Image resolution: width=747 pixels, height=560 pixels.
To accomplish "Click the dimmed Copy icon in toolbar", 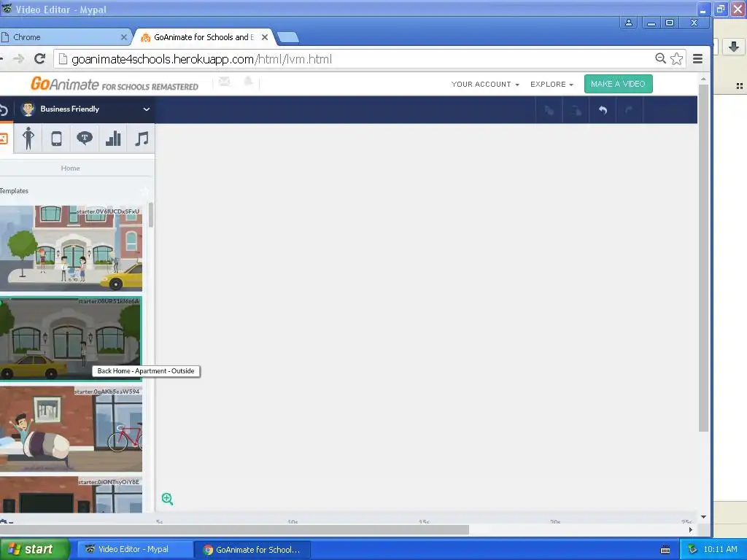I will point(549,110).
